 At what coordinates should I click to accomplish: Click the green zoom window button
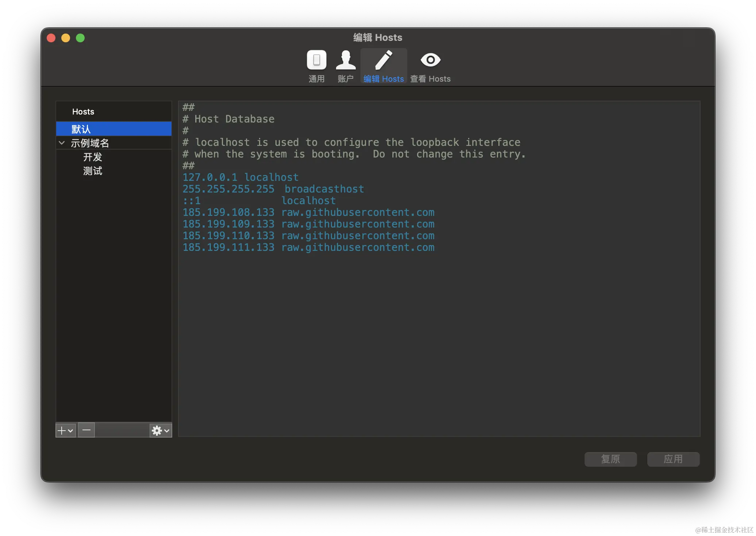coord(80,38)
